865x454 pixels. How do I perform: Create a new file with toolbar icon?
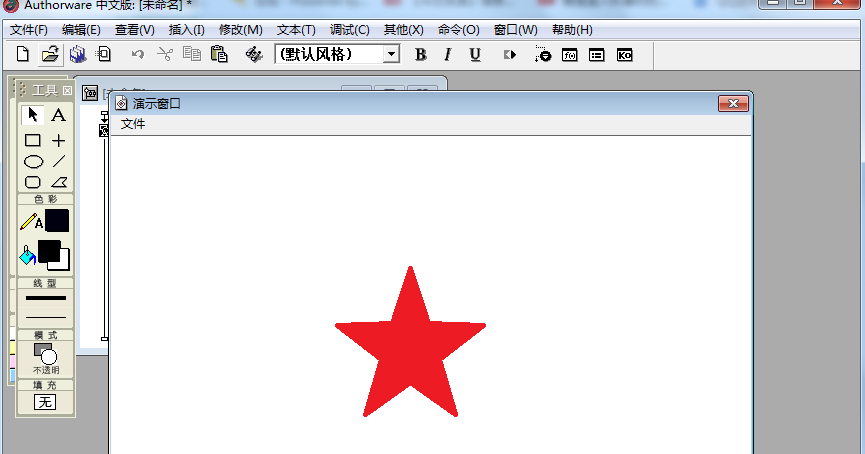[x=23, y=54]
